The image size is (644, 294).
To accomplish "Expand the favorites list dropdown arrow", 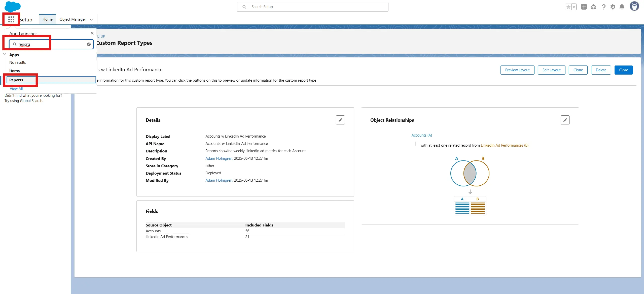I will pyautogui.click(x=574, y=7).
